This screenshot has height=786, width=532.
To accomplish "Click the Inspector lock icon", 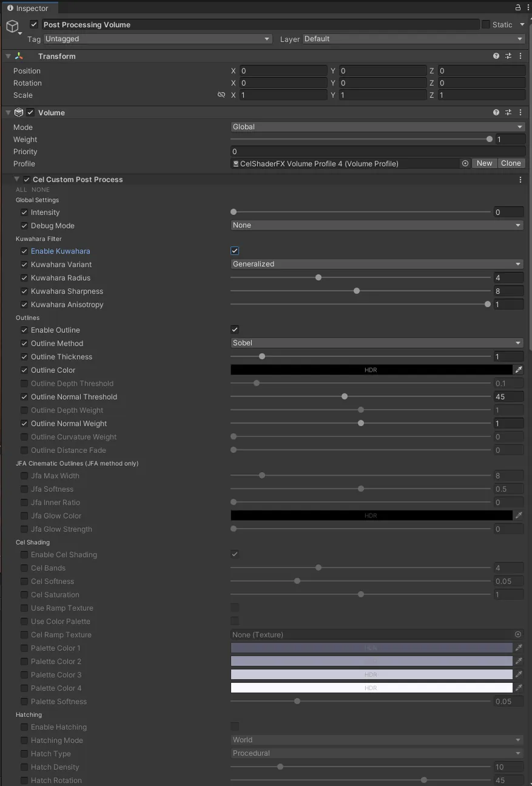I will point(517,8).
